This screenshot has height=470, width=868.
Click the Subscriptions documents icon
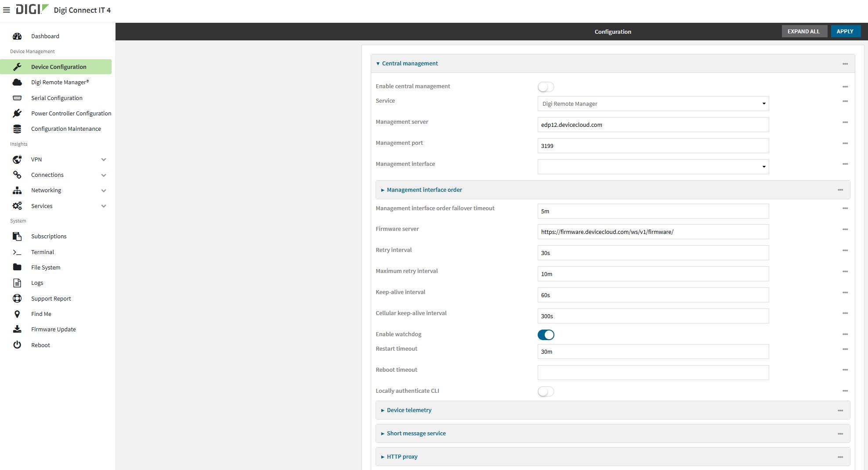pos(17,236)
